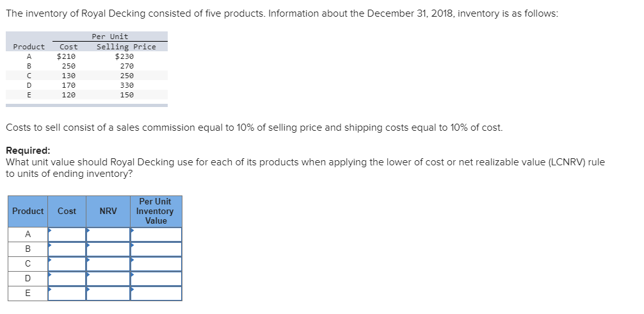Select the Cost field for Product C
Image resolution: width=644 pixels, height=314 pixels.
click(67, 264)
